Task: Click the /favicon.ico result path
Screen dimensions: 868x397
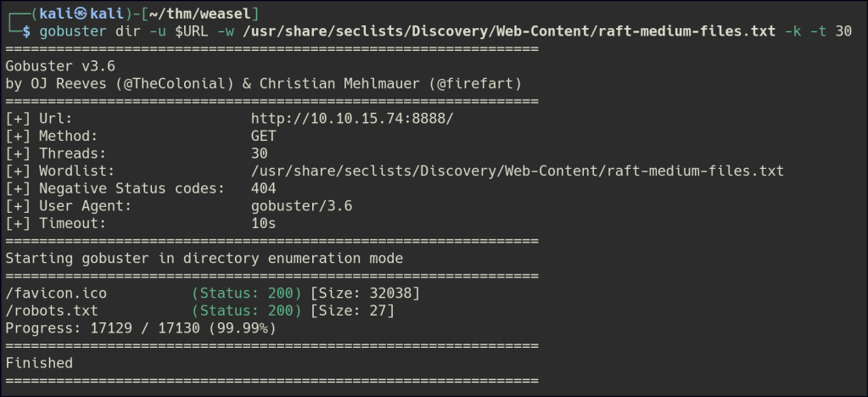Action: [55, 294]
